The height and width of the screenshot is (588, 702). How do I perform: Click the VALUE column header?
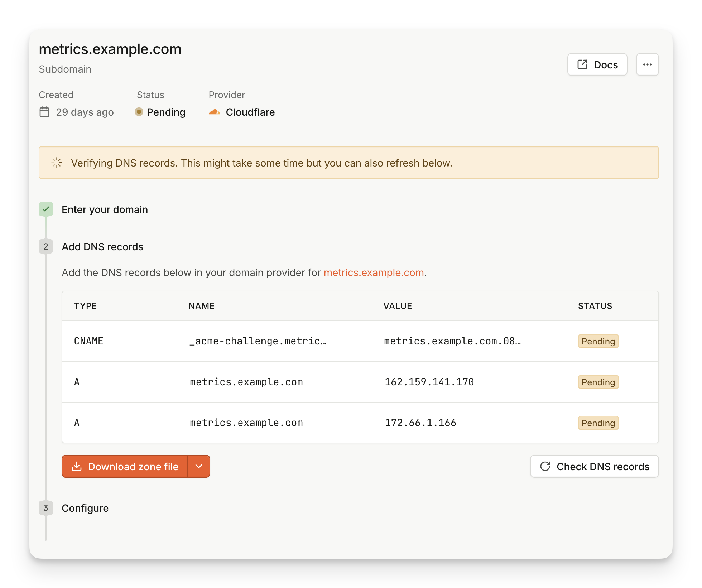tap(398, 306)
